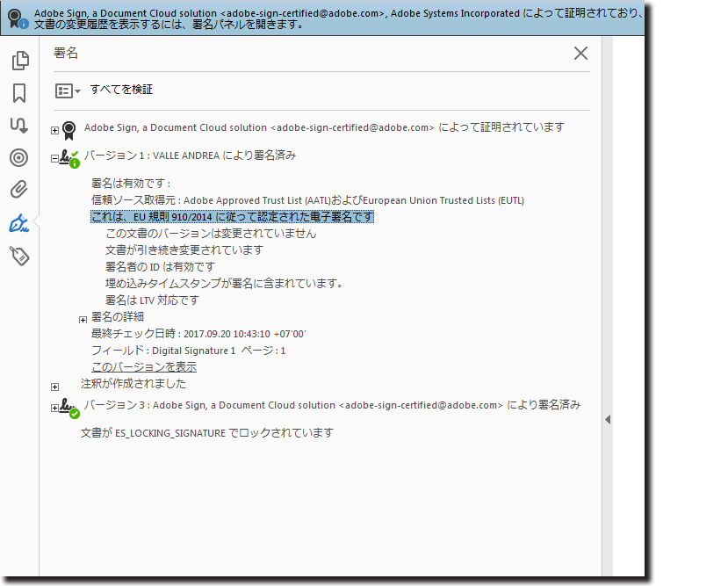Collapse the navigation pane with the arrow

pos(608,419)
